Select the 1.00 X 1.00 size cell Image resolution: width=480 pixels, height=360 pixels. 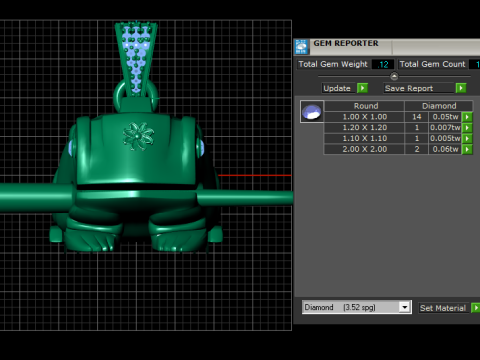tap(365, 117)
